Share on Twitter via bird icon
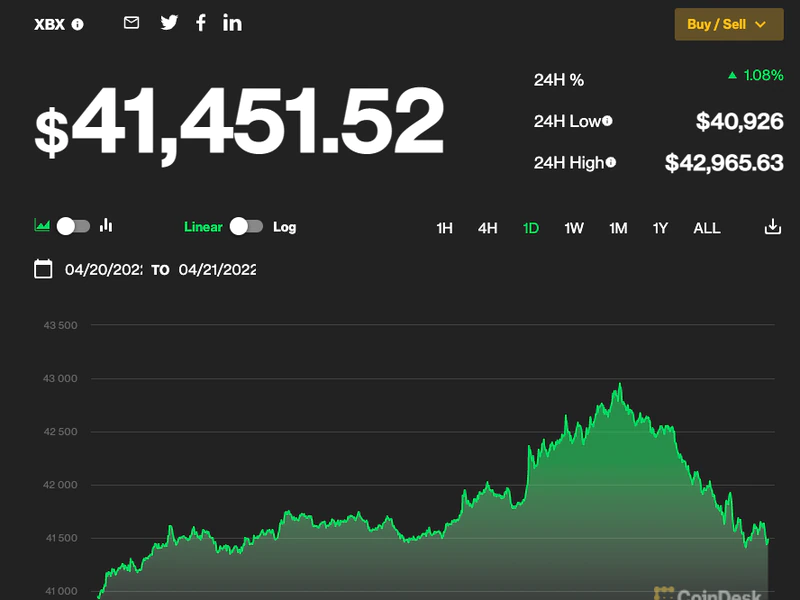Viewport: 800px width, 600px height. point(169,23)
